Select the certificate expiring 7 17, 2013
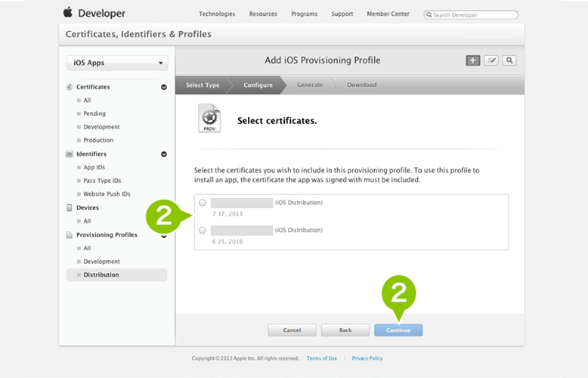Screen dimensions: 588x378 point(203,203)
